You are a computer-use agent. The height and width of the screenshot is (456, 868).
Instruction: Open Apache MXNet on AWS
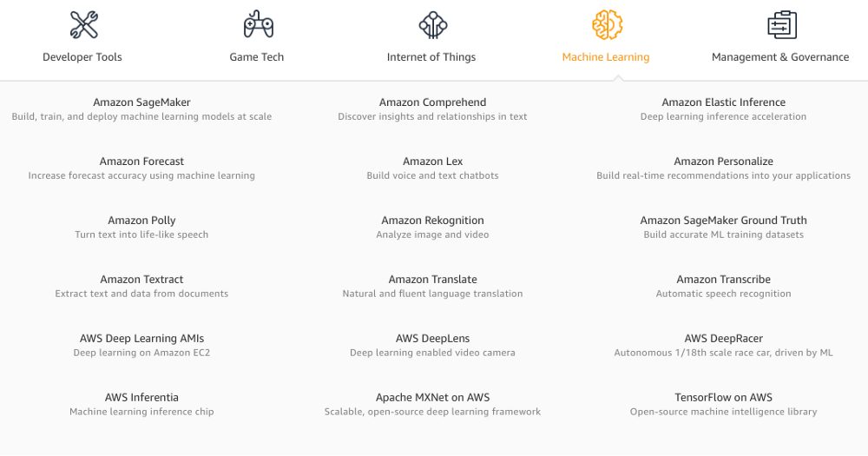click(x=432, y=397)
